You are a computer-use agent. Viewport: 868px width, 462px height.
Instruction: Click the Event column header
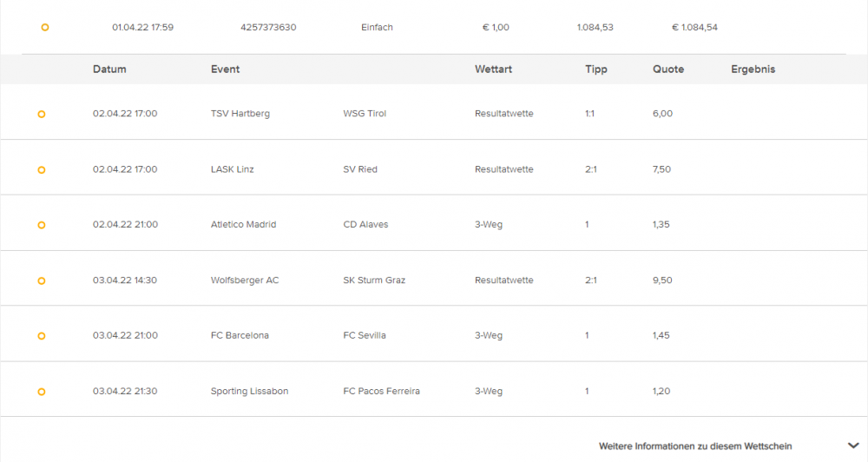click(x=225, y=69)
